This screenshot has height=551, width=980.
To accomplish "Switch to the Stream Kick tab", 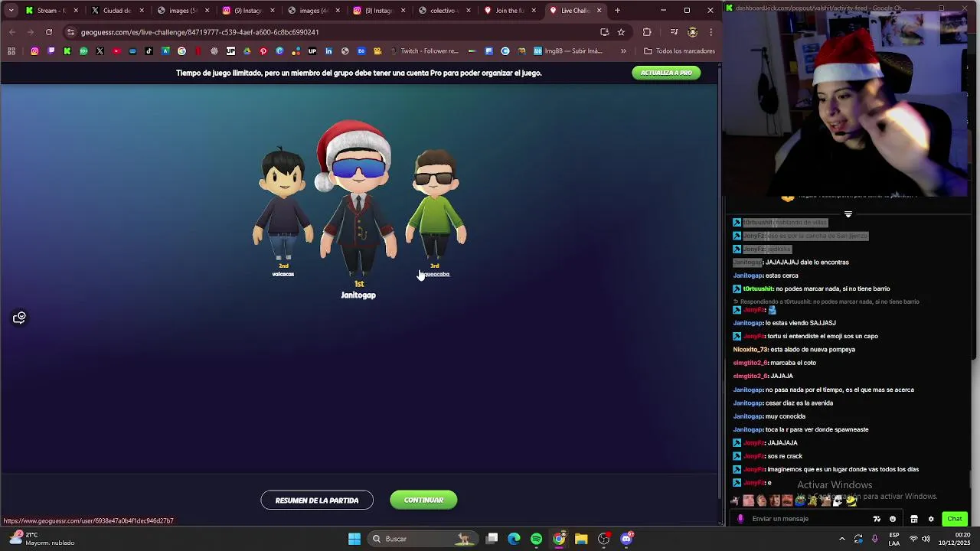I will coord(51,11).
